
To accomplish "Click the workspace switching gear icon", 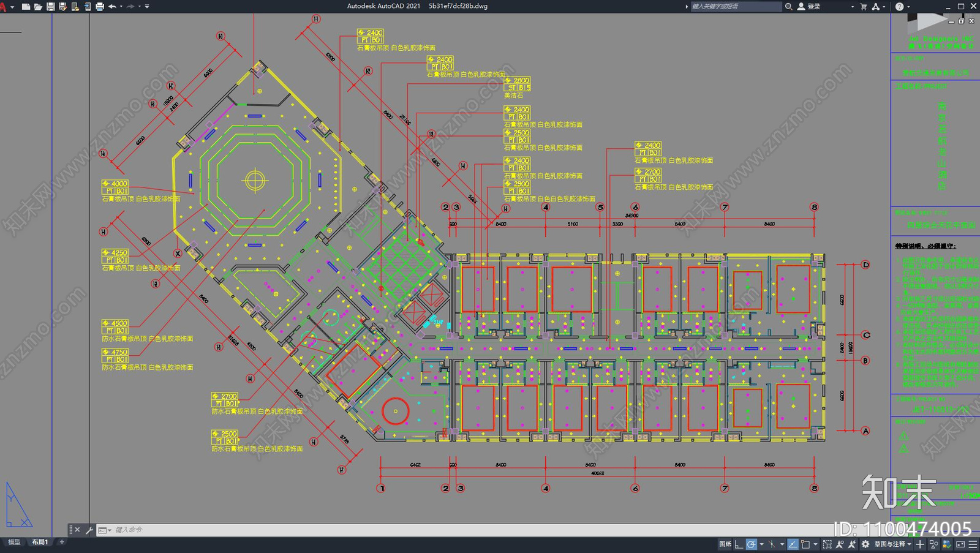I will point(865,544).
